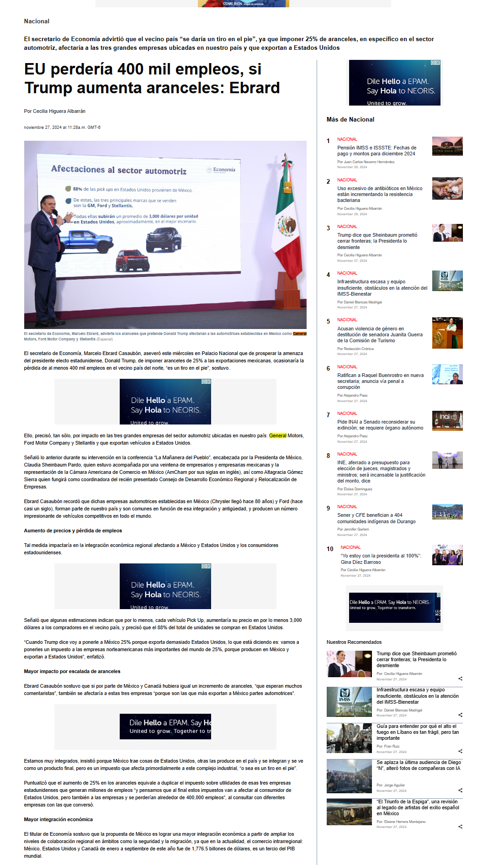Click the Raquel Buenrostro article thumbnail

[447, 374]
